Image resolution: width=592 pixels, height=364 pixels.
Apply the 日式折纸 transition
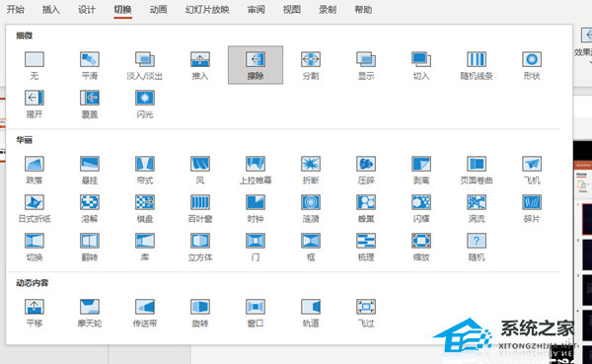point(35,208)
